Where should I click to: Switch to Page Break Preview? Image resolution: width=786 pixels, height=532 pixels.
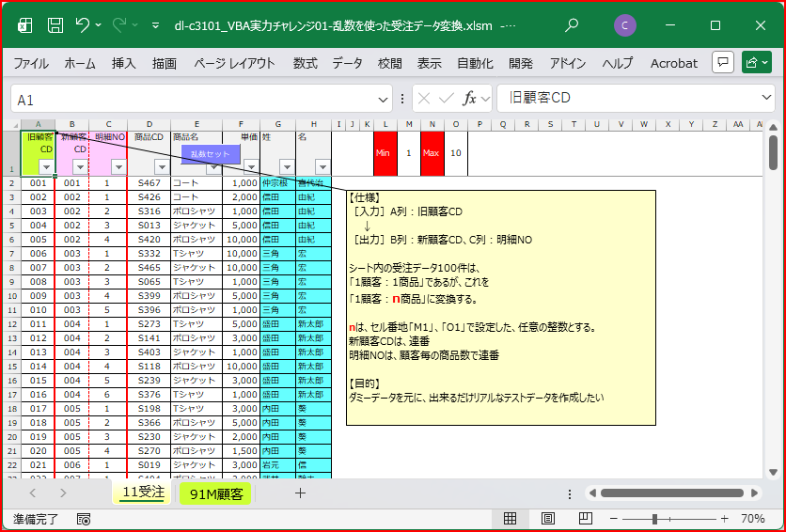pyautogui.click(x=584, y=518)
